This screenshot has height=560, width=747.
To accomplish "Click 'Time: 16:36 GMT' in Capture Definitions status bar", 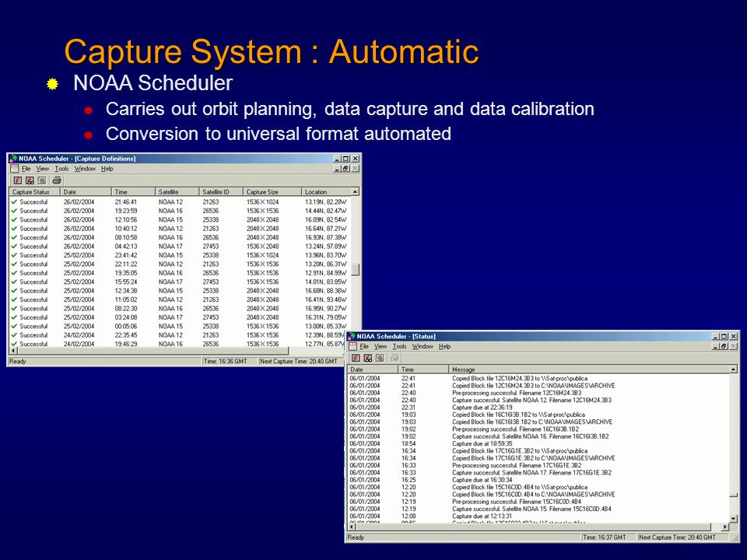I will (x=226, y=362).
